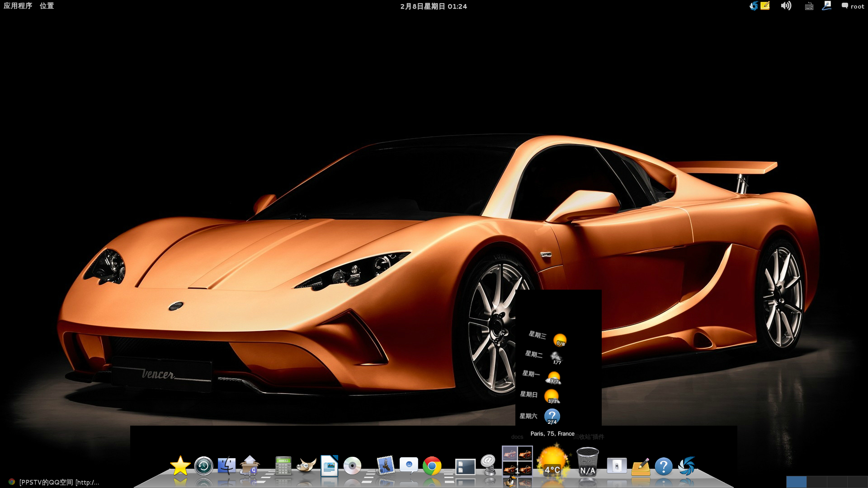Open the chat smiley bubble icon
This screenshot has width=868, height=488.
point(409,466)
